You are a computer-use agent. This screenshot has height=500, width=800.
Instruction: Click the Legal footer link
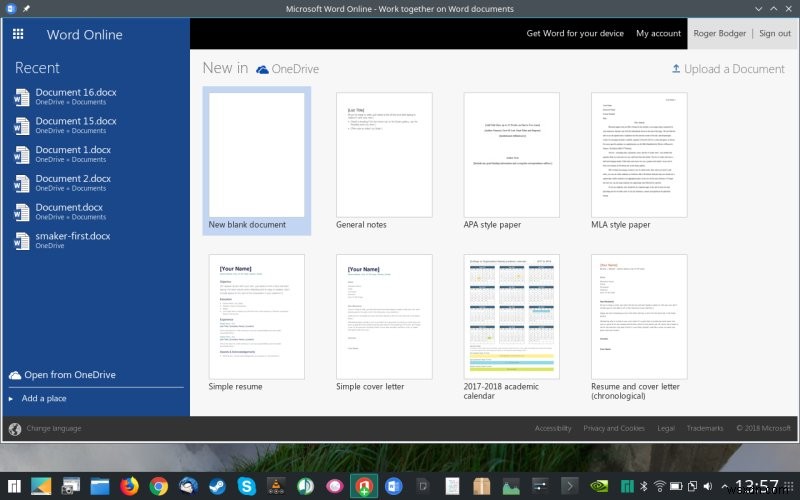tap(666, 428)
